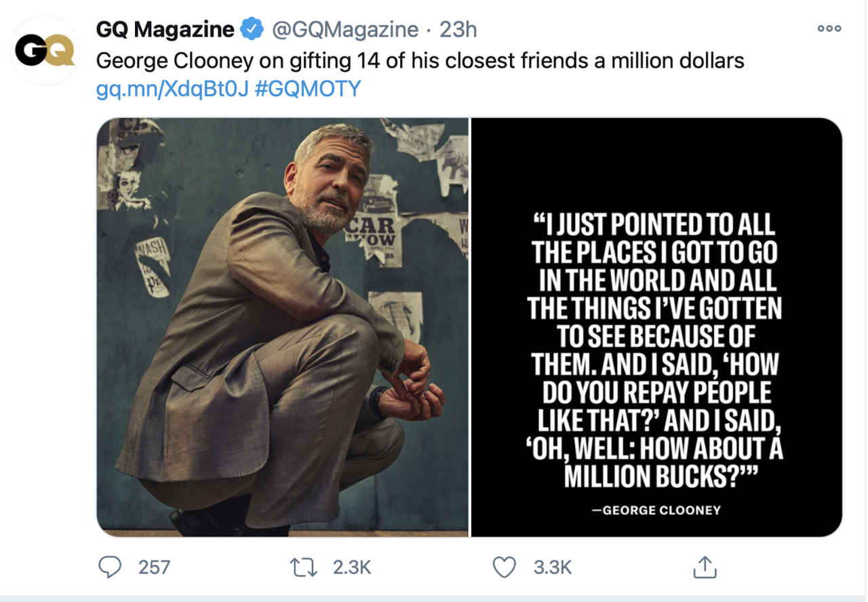868x602 pixels.
Task: Open the #GQMOTY hashtag
Action: point(309,90)
